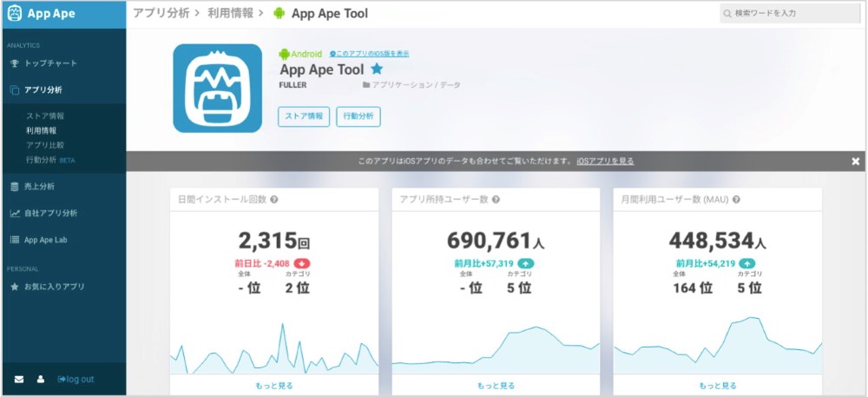Click the 前月比+54,219 text

click(x=706, y=263)
